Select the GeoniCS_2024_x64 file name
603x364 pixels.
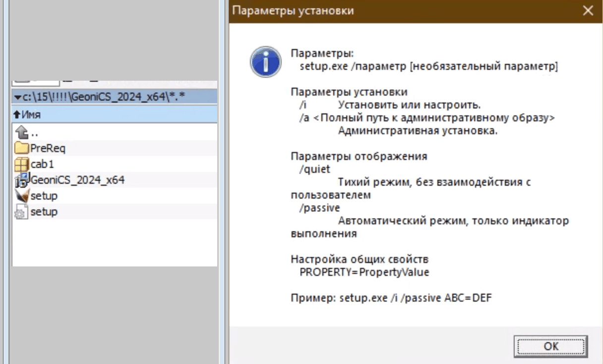tap(77, 180)
